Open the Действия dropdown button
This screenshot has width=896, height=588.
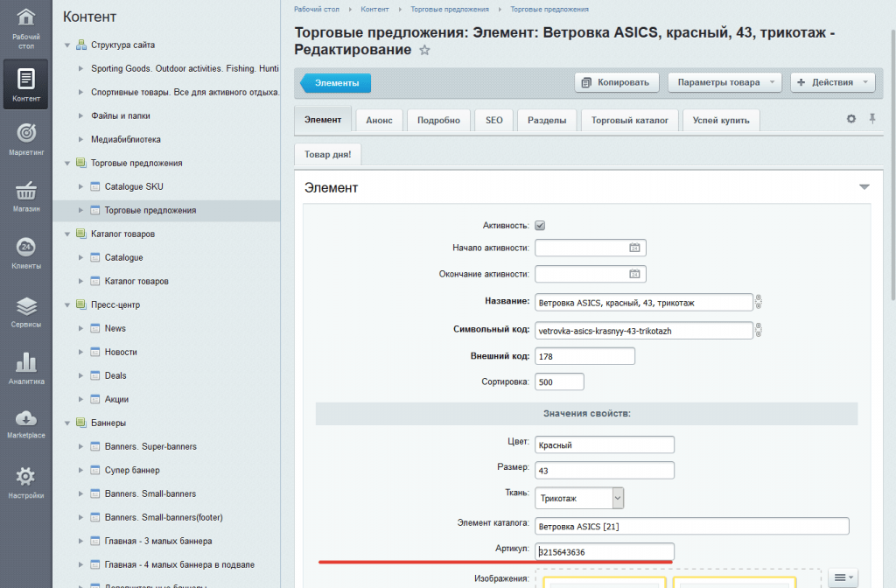[x=833, y=82]
